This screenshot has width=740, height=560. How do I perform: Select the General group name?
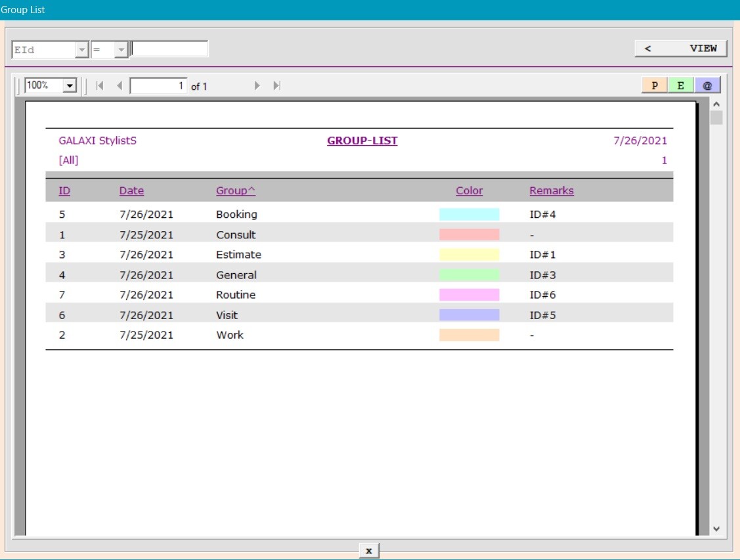[x=236, y=274]
